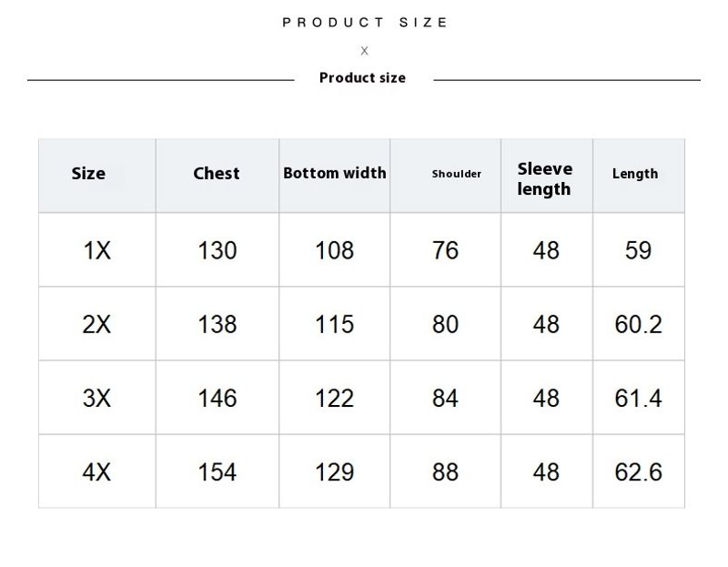Screen dimensions: 728x567
Task: Click the 4X size row label
Action: click(96, 472)
